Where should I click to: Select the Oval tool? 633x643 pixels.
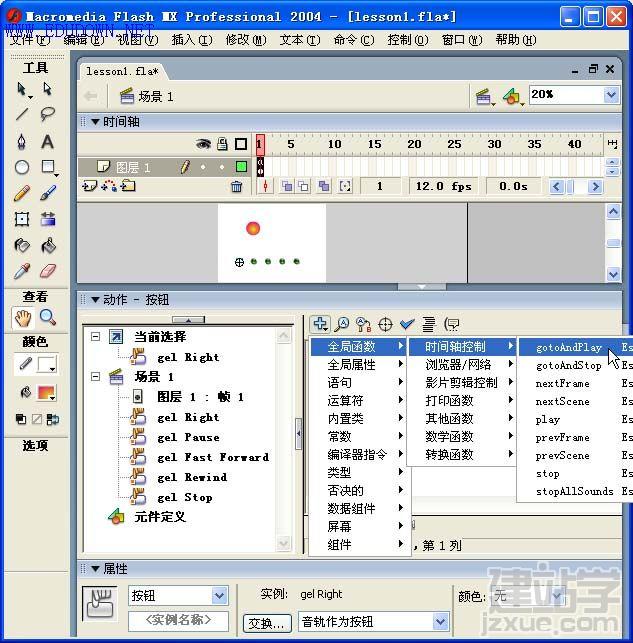(x=22, y=167)
